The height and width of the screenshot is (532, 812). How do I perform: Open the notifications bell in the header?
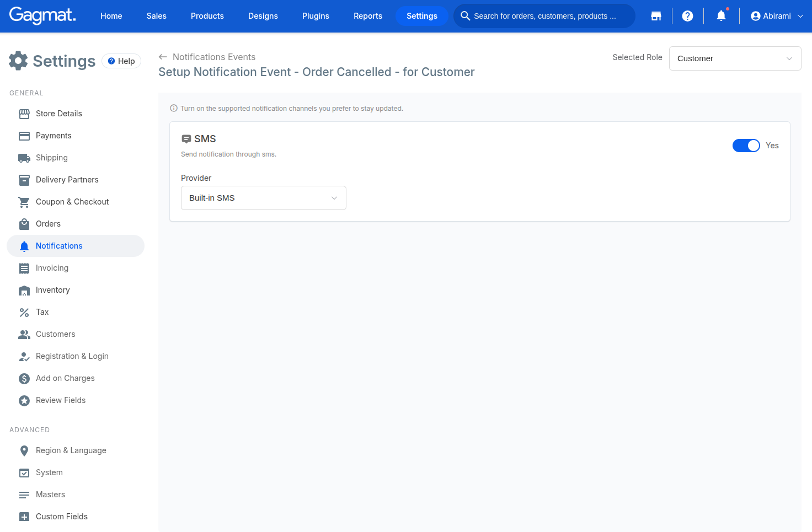click(x=721, y=16)
